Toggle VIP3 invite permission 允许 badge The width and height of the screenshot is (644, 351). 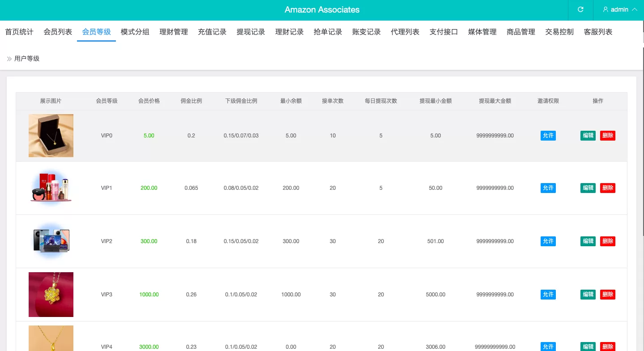pos(548,295)
